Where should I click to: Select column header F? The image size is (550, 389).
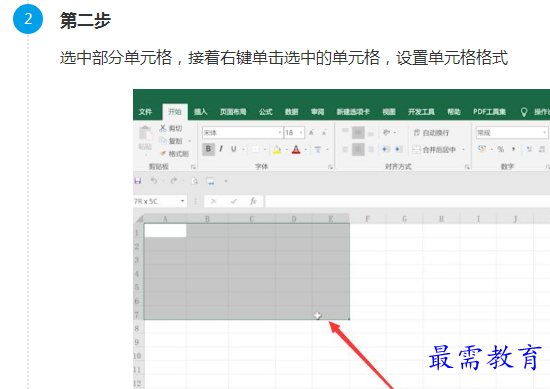click(x=367, y=219)
